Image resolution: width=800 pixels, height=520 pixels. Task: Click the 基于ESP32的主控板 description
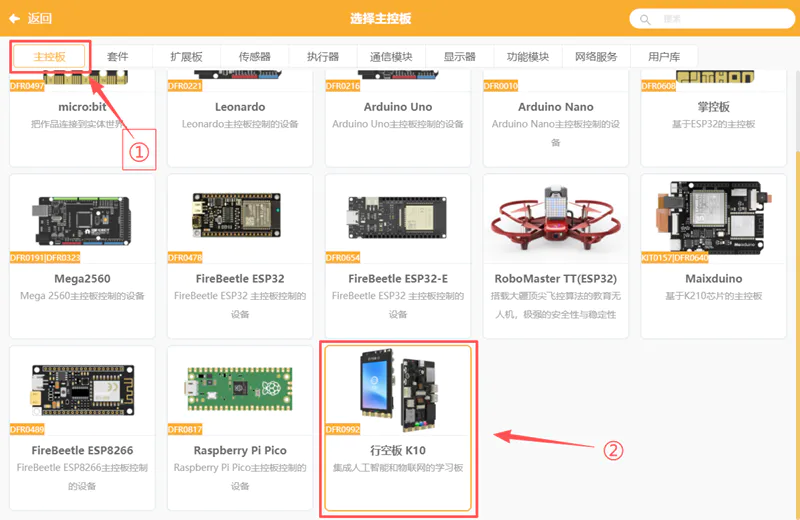click(713, 124)
